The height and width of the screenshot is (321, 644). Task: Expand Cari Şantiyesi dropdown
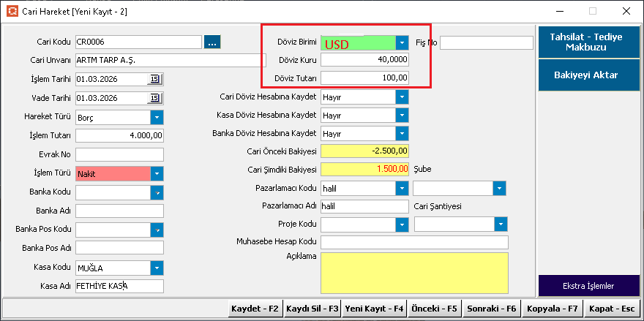coord(501,224)
